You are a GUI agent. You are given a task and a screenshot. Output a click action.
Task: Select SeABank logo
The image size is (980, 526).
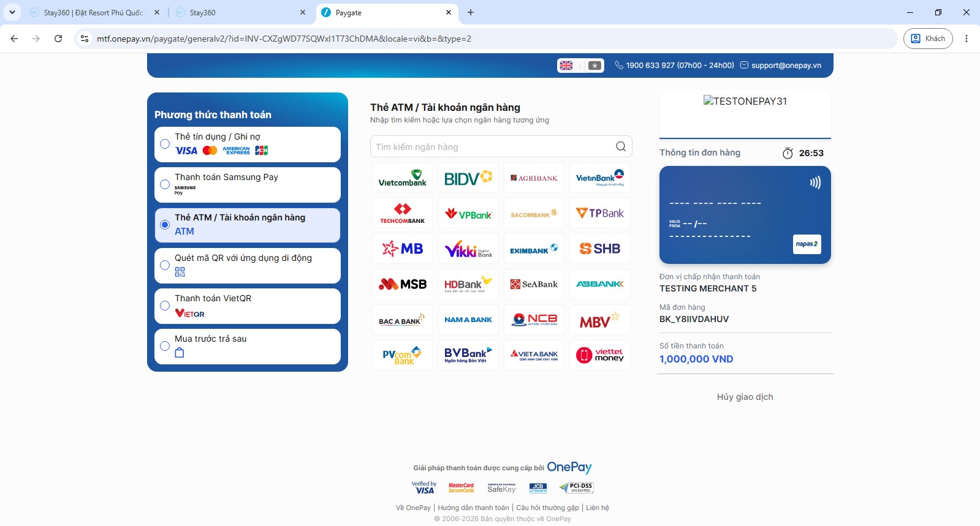pos(534,284)
